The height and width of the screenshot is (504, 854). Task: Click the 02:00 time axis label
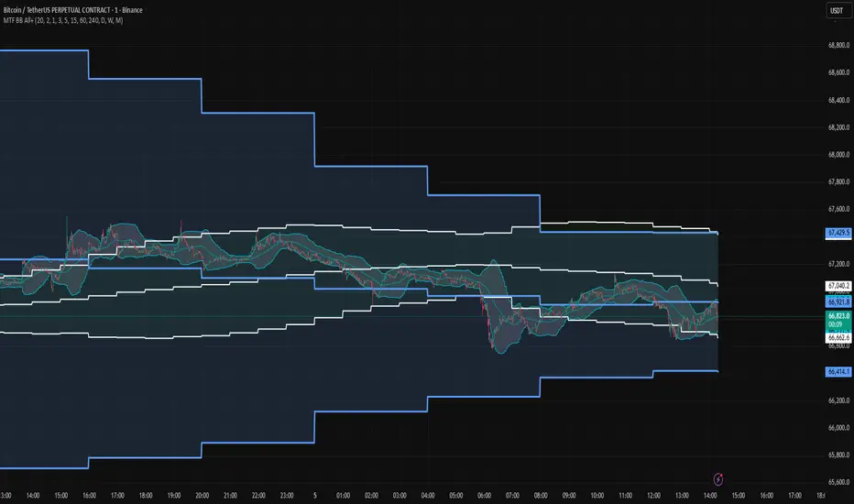(371, 496)
